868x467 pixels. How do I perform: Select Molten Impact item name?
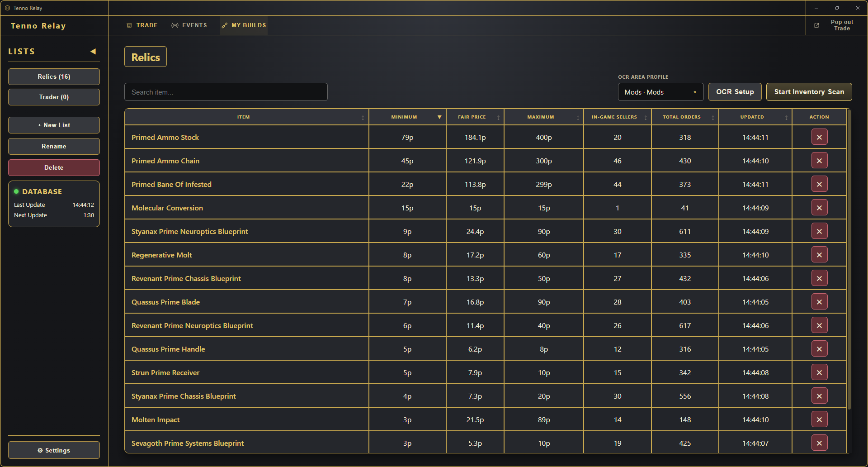pos(156,419)
